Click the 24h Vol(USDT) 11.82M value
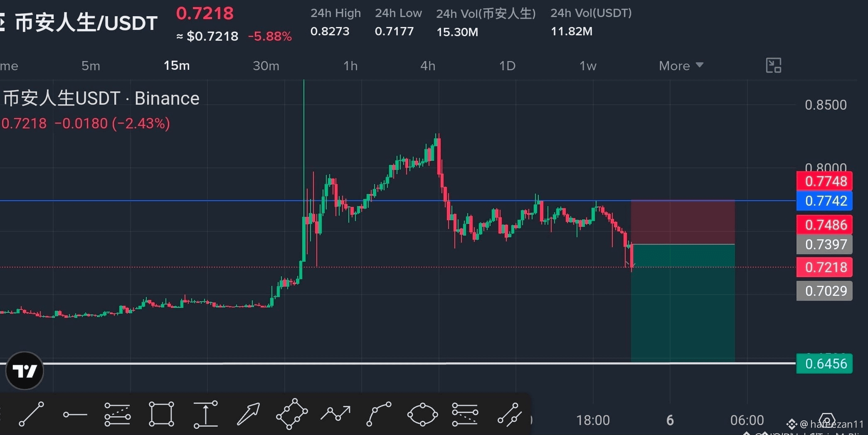 tap(572, 31)
